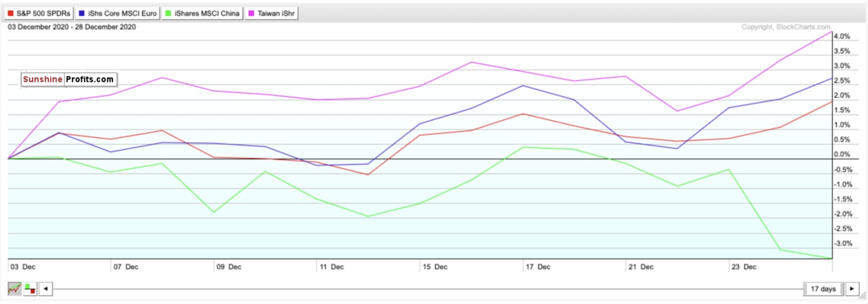868x304 pixels.
Task: Click the 0.0% y-axis label
Action: point(842,155)
